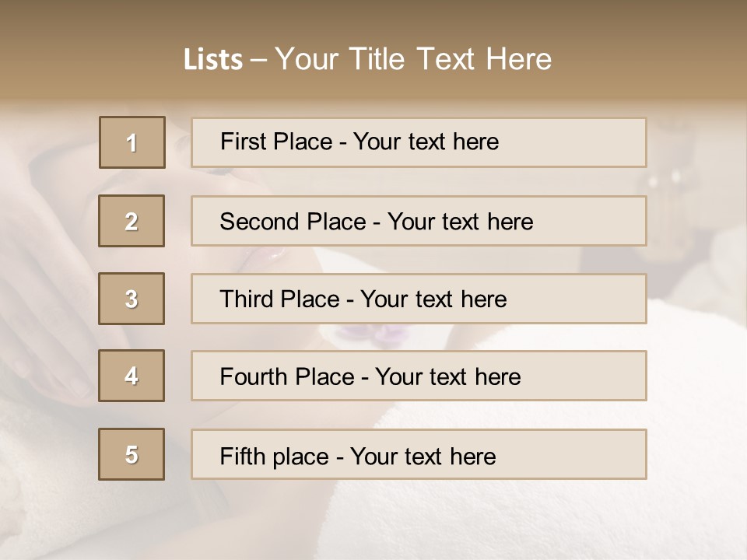Image resolution: width=747 pixels, height=560 pixels.
Task: Place cursor on the word Fourth
Action: 254,376
